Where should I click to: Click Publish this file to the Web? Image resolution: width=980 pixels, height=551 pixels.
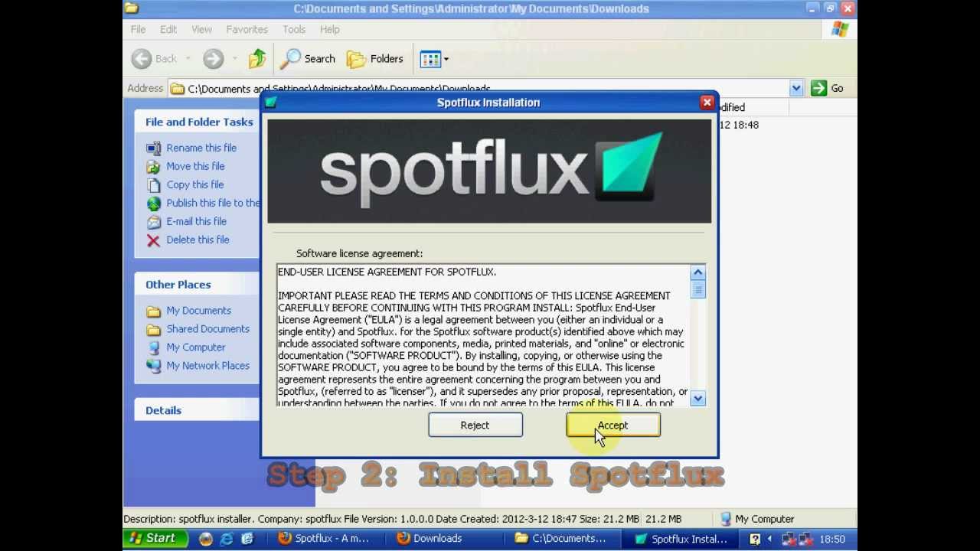[x=213, y=203]
